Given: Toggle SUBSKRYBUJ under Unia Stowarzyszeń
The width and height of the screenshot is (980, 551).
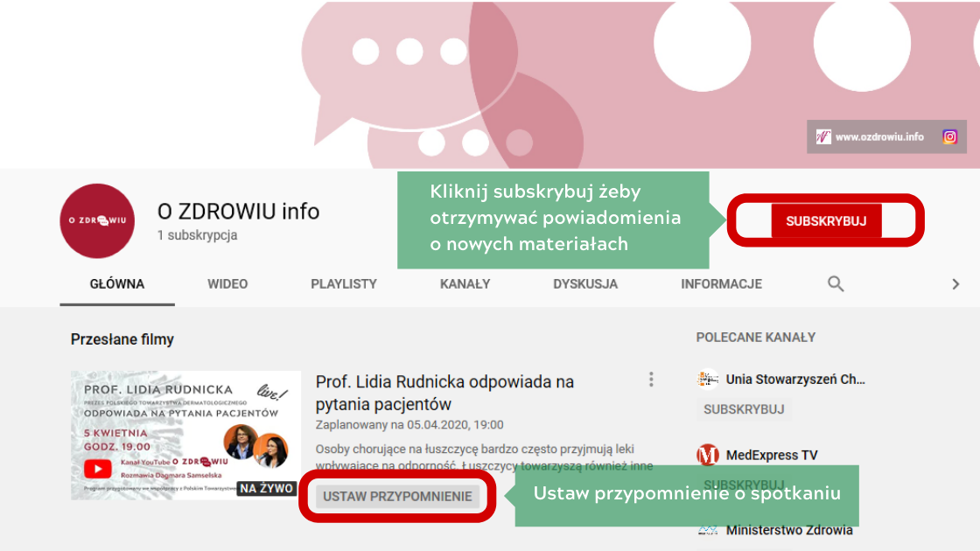Looking at the screenshot, I should click(x=744, y=408).
